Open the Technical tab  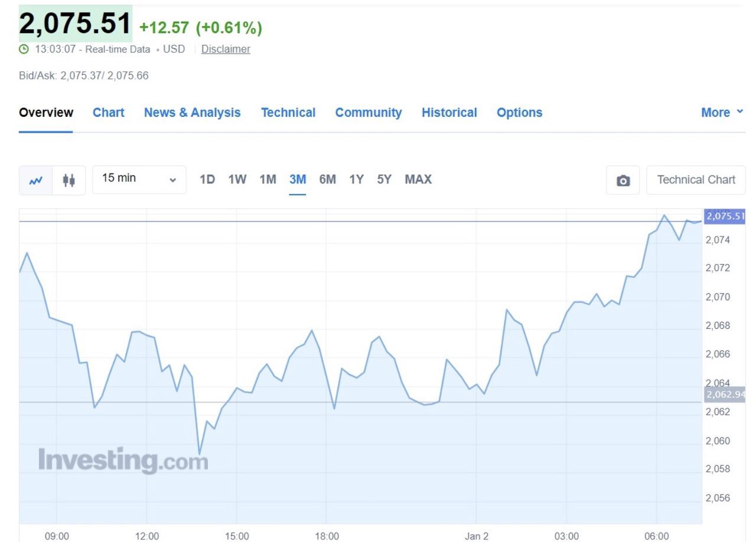point(288,112)
